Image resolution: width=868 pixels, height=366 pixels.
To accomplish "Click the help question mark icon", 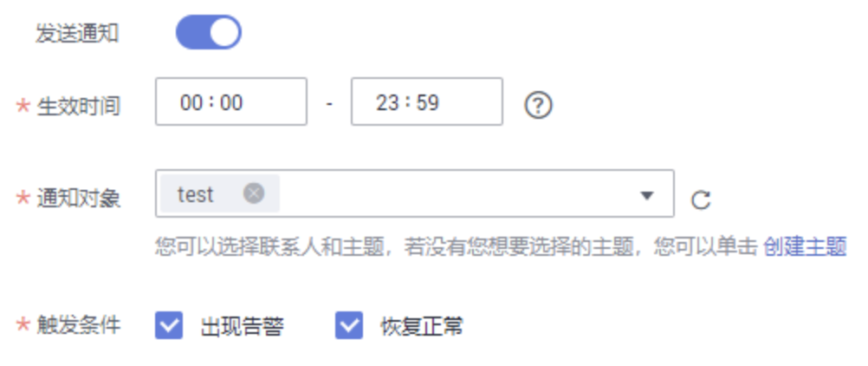I will [x=538, y=104].
